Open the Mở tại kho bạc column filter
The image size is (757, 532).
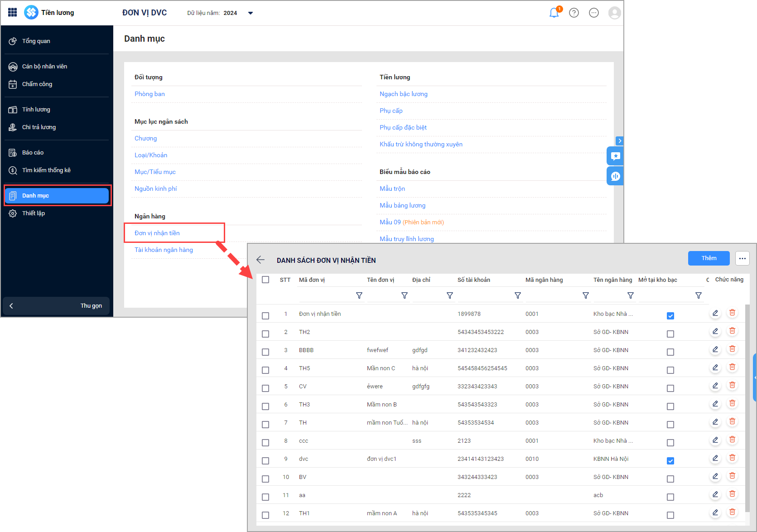[x=699, y=295]
